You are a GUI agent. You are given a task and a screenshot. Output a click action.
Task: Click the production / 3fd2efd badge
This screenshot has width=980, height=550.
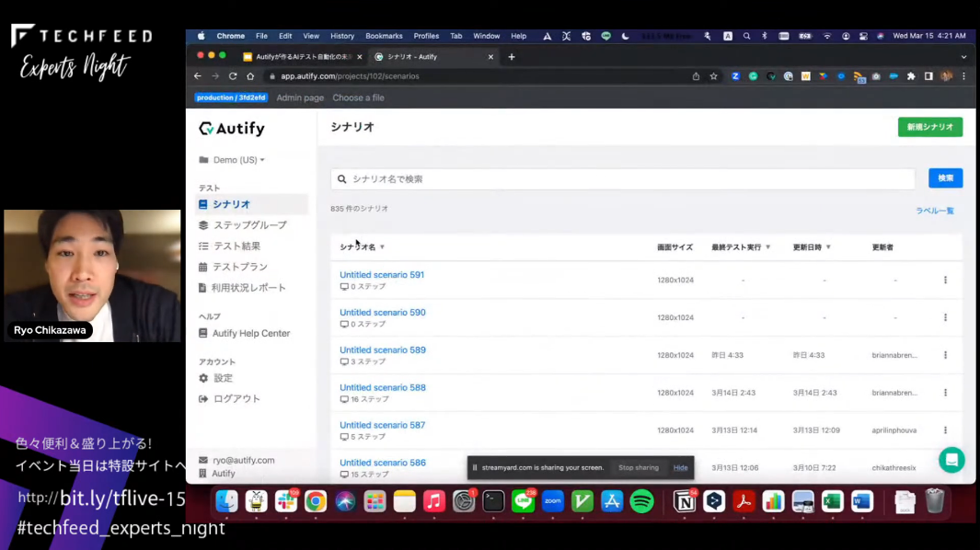click(231, 98)
